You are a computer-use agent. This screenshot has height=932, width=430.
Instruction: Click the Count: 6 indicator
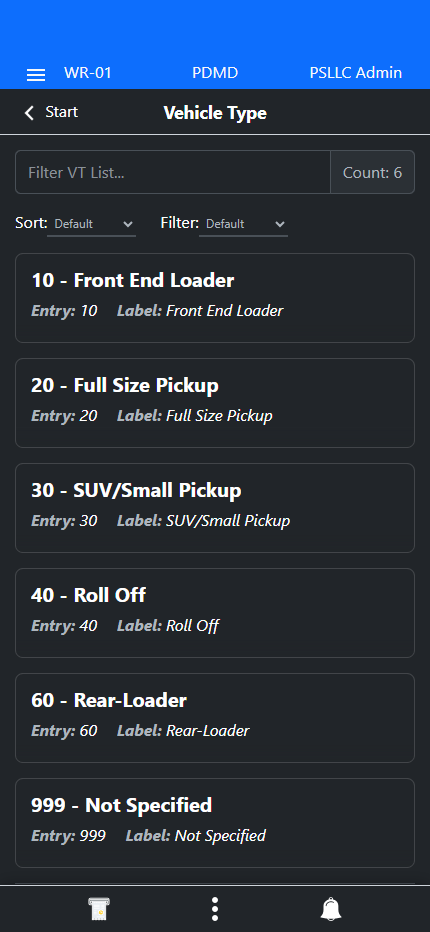(x=372, y=172)
